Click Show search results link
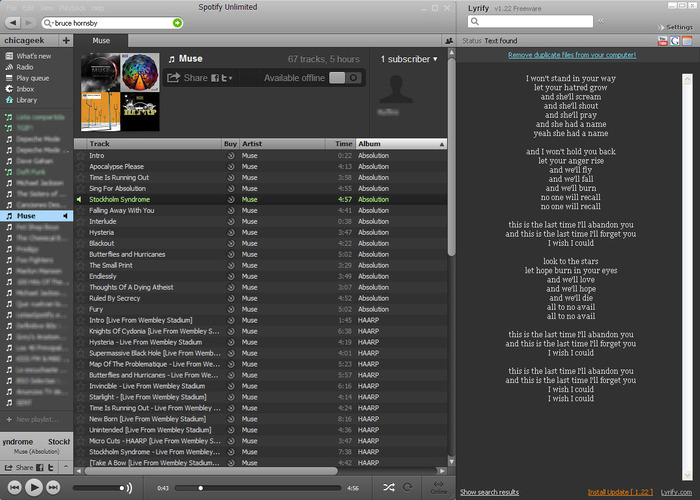700x500 pixels. 489,492
